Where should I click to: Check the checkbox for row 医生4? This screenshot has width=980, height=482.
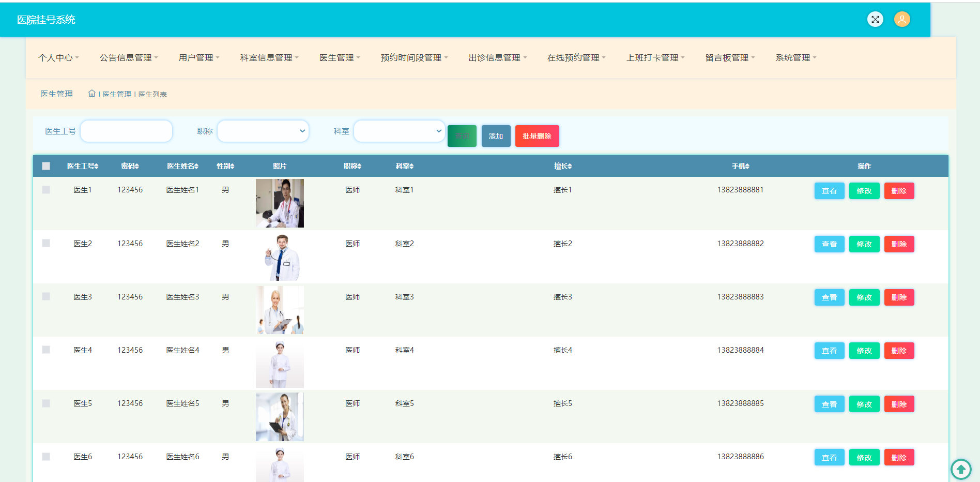[46, 350]
